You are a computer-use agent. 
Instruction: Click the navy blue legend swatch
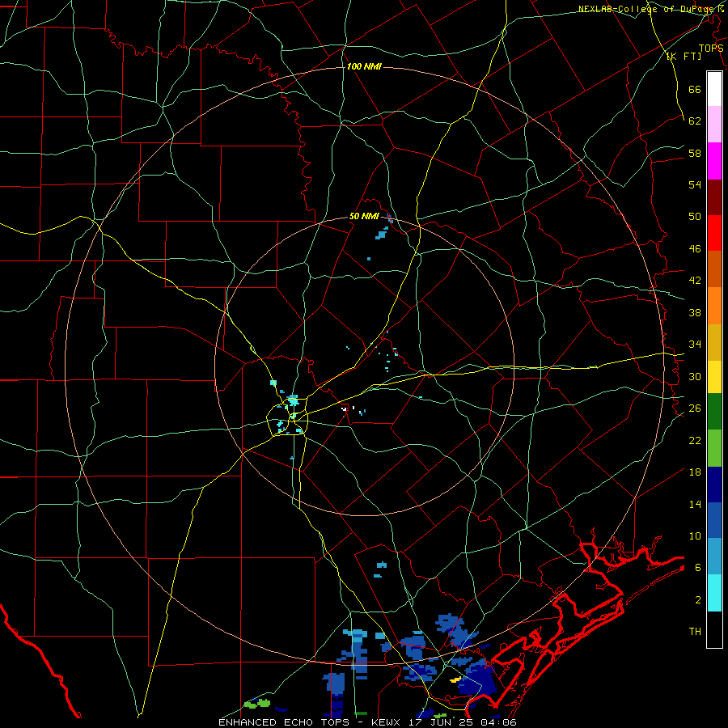click(714, 485)
